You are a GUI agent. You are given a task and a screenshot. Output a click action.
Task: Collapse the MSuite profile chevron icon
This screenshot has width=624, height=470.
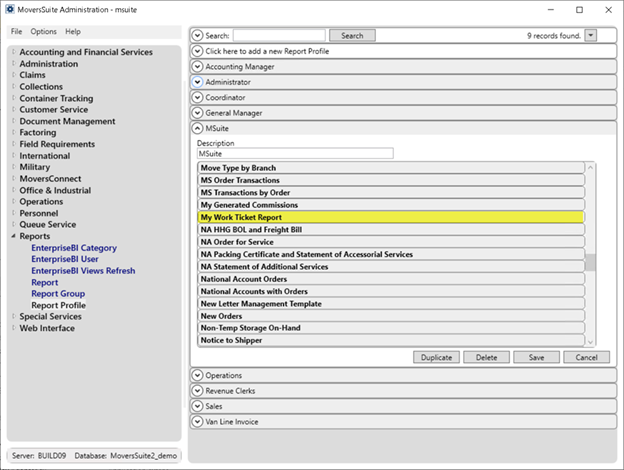tap(197, 130)
